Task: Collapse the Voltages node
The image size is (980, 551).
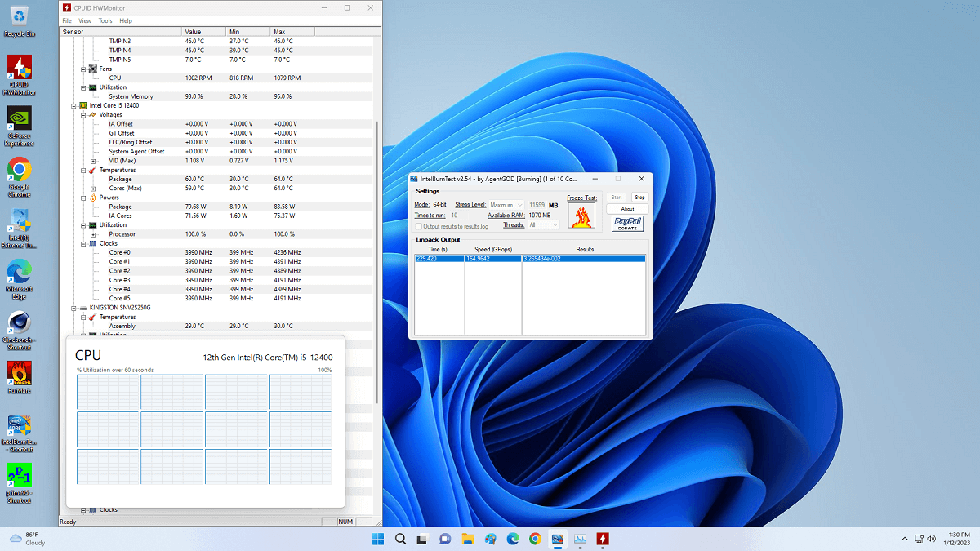Action: (x=83, y=115)
